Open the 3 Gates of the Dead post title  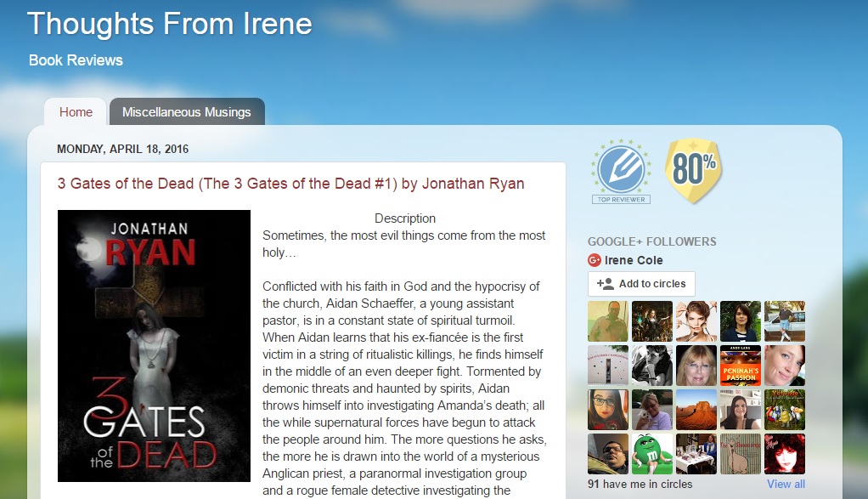click(x=290, y=184)
